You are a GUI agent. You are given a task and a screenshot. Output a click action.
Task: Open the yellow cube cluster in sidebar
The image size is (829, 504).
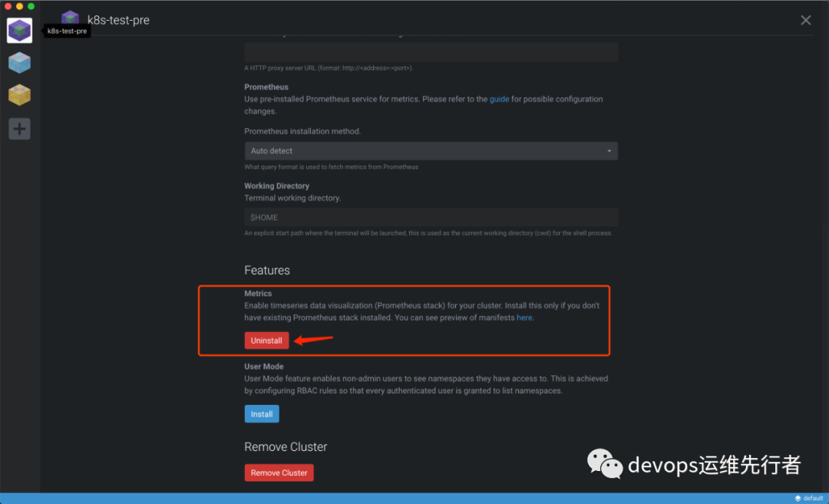pos(19,95)
